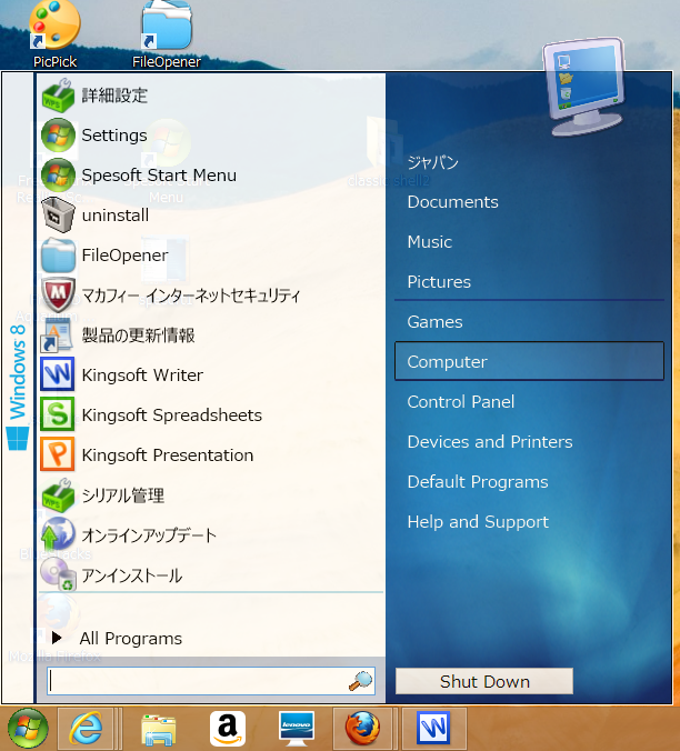Click the FileOpener desktop shortcut

167,34
